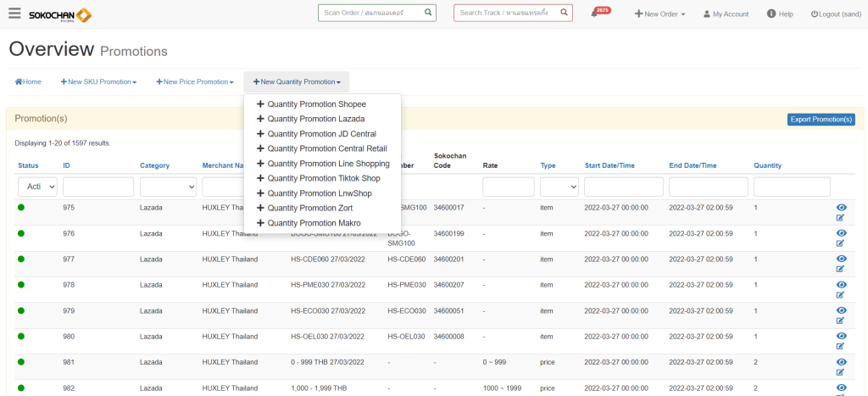
Task: View promotion 980 using eye icon
Action: (841, 336)
